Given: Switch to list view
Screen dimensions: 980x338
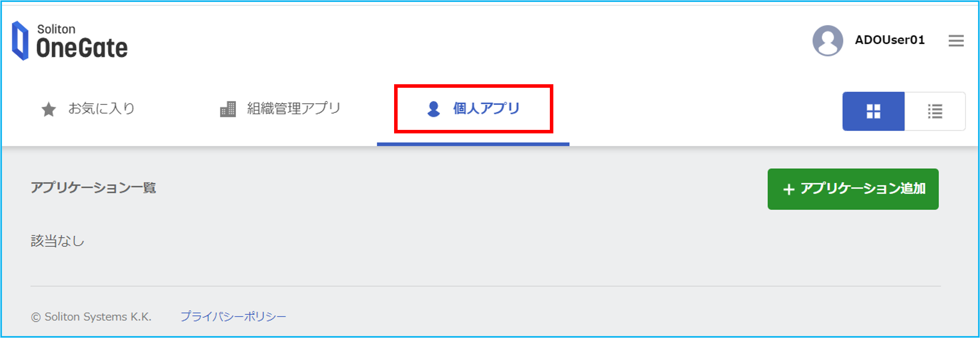Looking at the screenshot, I should pyautogui.click(x=935, y=111).
